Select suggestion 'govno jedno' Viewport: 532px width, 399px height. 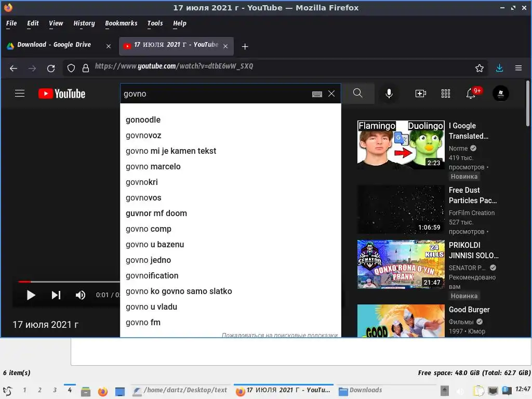click(x=230, y=260)
